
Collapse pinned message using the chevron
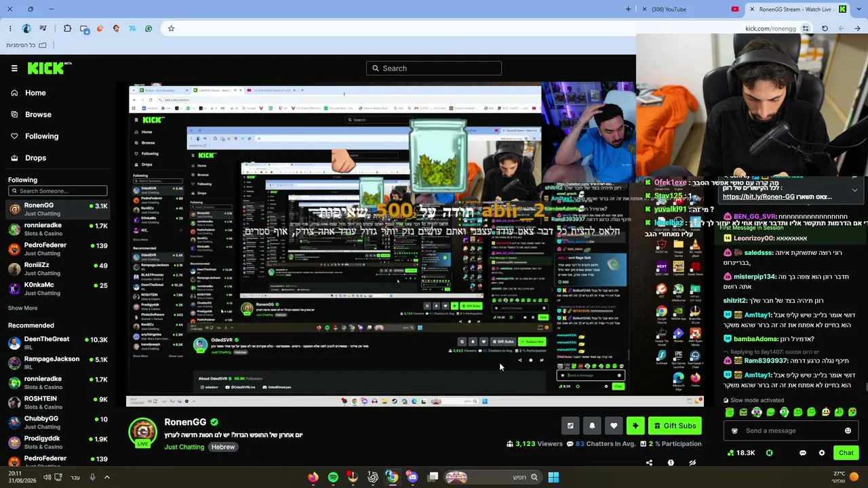pyautogui.click(x=854, y=190)
